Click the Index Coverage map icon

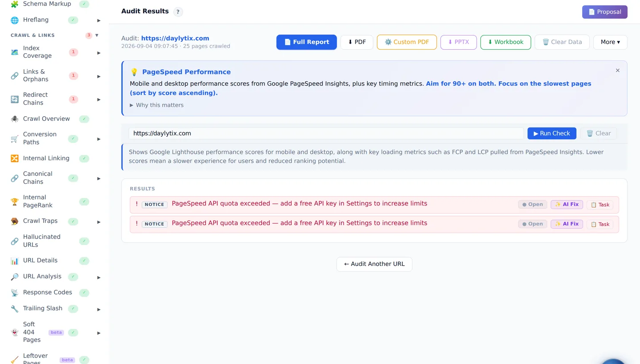pos(15,52)
